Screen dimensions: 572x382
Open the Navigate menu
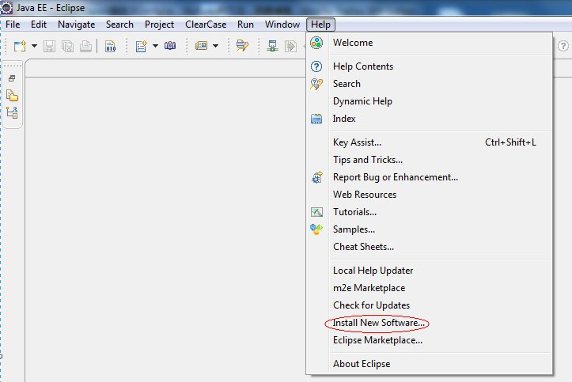tap(76, 24)
